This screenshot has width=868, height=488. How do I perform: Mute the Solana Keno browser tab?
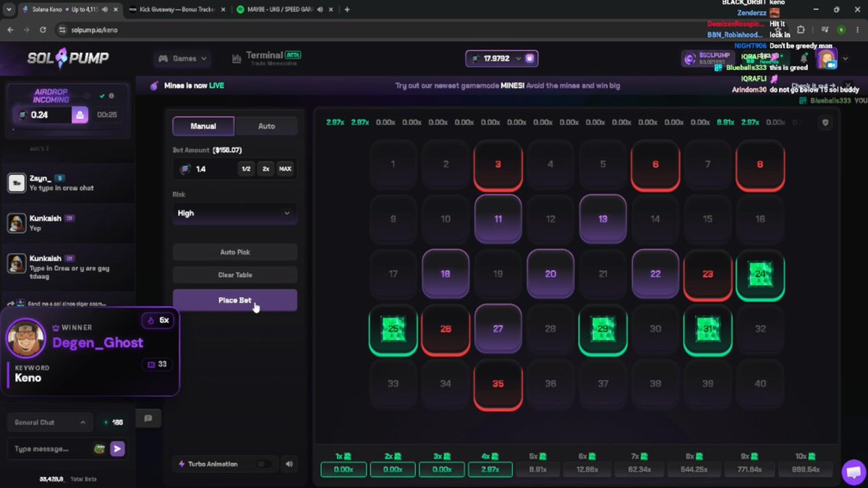pos(106,9)
